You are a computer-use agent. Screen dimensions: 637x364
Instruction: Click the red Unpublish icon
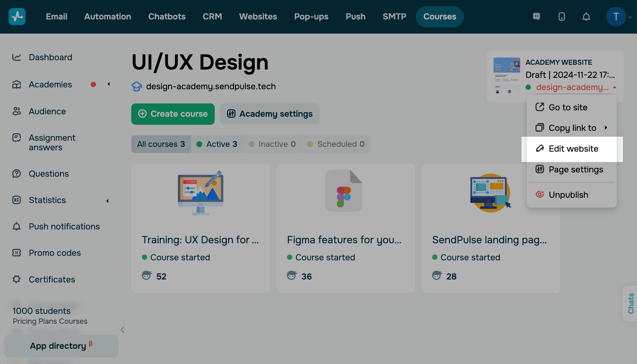click(x=540, y=195)
